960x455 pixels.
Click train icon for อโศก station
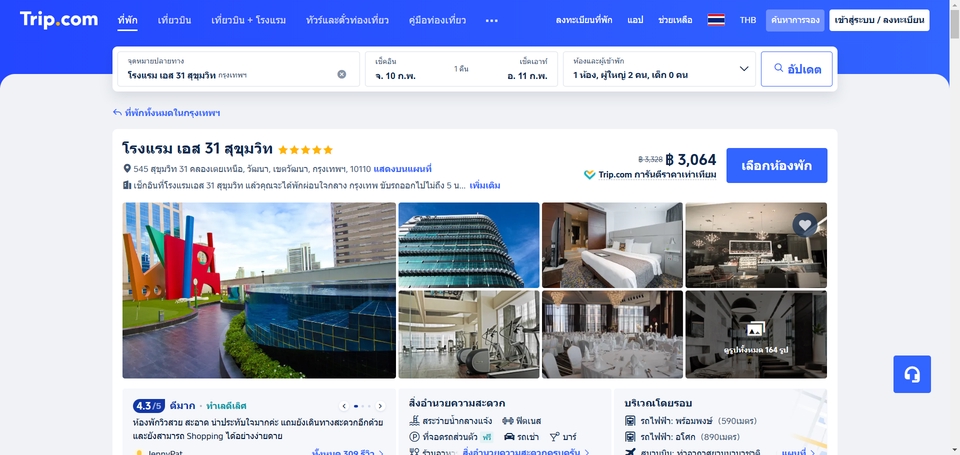click(631, 437)
